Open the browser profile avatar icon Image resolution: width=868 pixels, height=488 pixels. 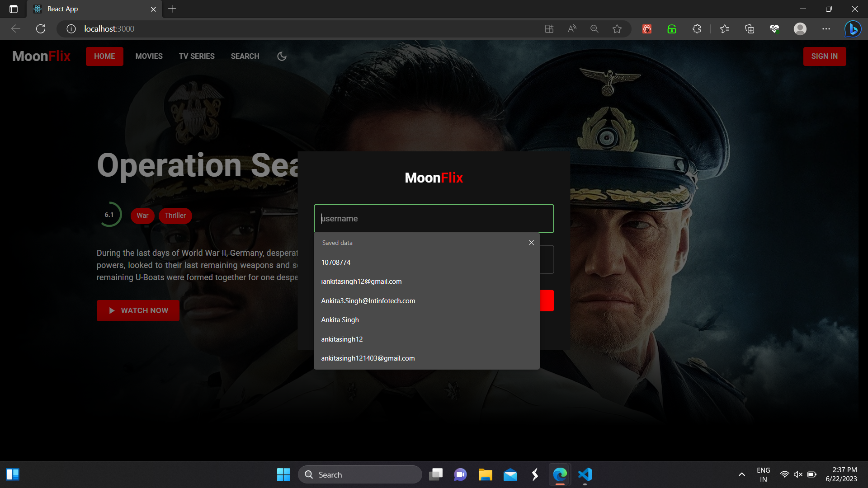click(800, 28)
